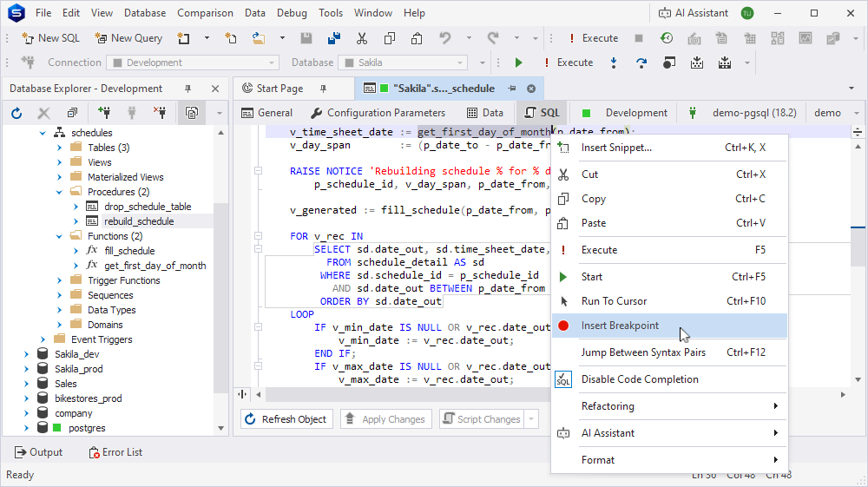Viewport: 868px width, 487px height.
Task: Click the new document icon beside New Query
Action: (183, 38)
